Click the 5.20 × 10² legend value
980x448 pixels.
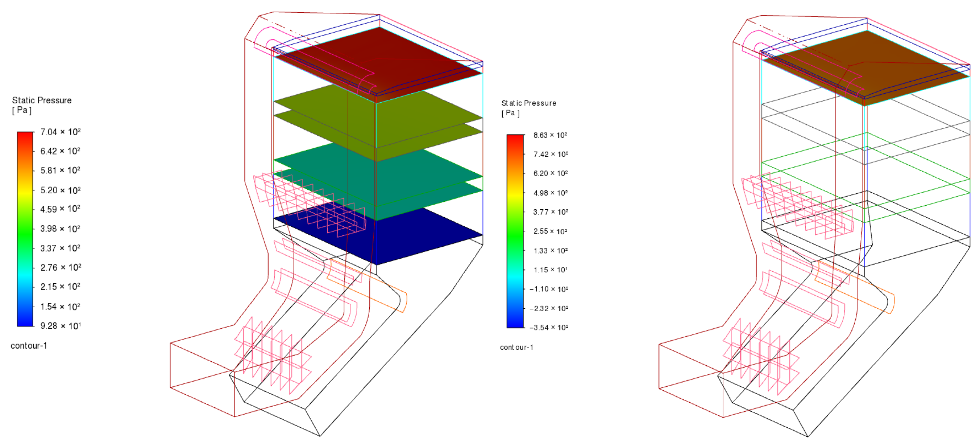61,190
